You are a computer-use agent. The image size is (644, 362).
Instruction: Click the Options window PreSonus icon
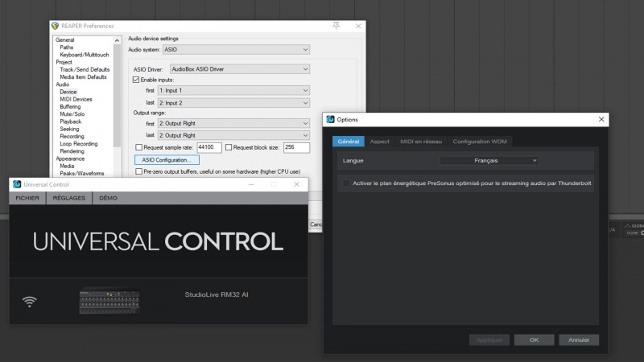(330, 119)
